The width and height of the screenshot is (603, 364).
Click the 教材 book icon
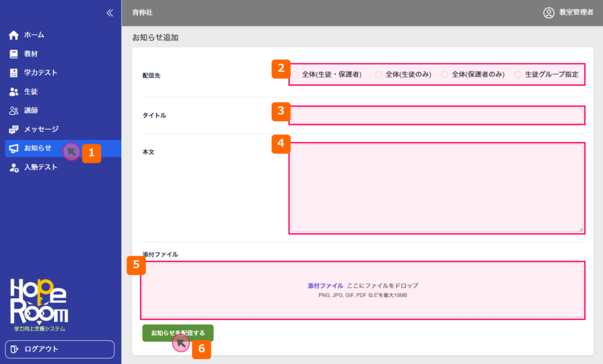point(14,54)
